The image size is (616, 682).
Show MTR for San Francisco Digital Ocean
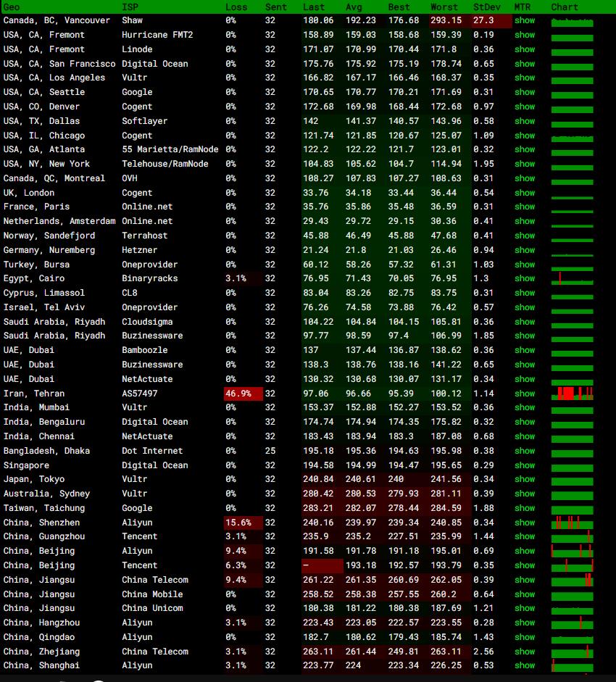click(x=525, y=64)
